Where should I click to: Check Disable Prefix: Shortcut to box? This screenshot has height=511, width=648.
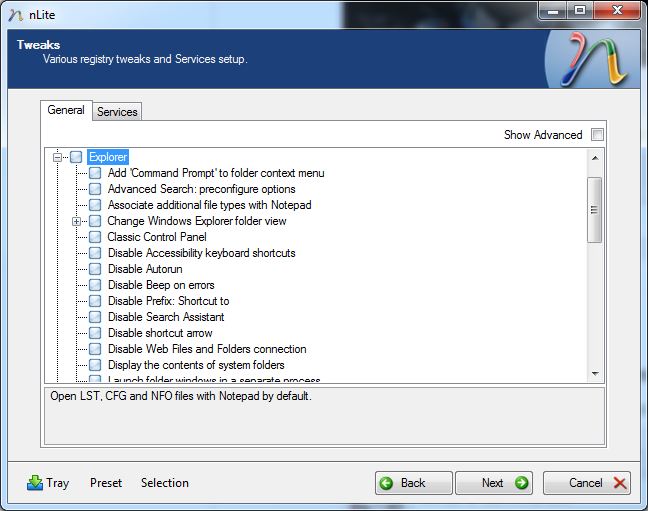tap(95, 301)
